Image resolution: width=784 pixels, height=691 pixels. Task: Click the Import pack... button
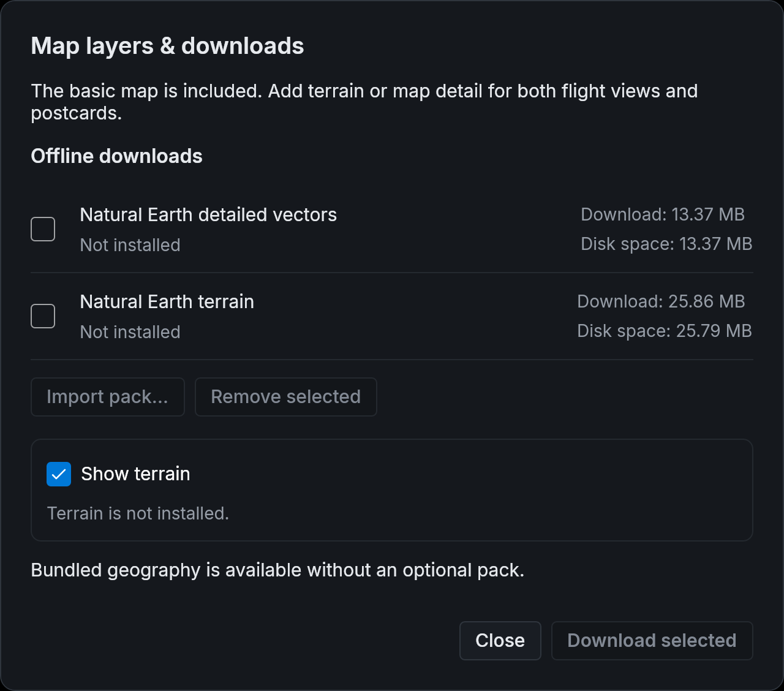108,397
